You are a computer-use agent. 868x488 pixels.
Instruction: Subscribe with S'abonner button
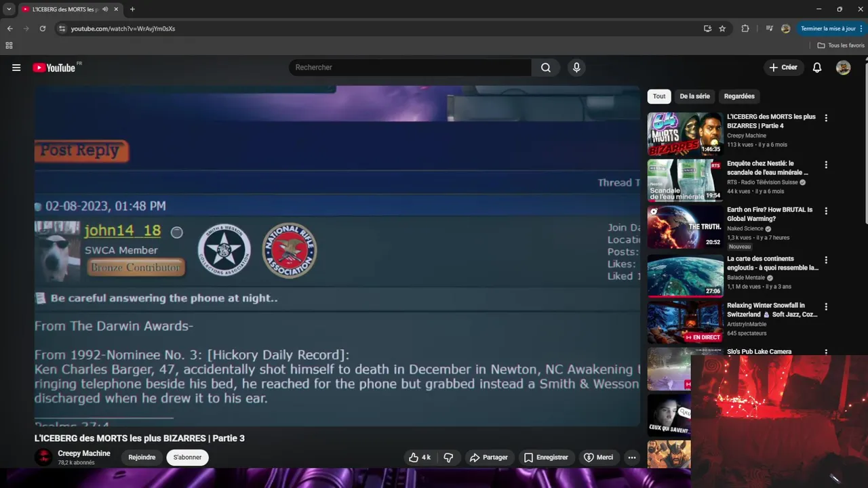click(x=187, y=457)
